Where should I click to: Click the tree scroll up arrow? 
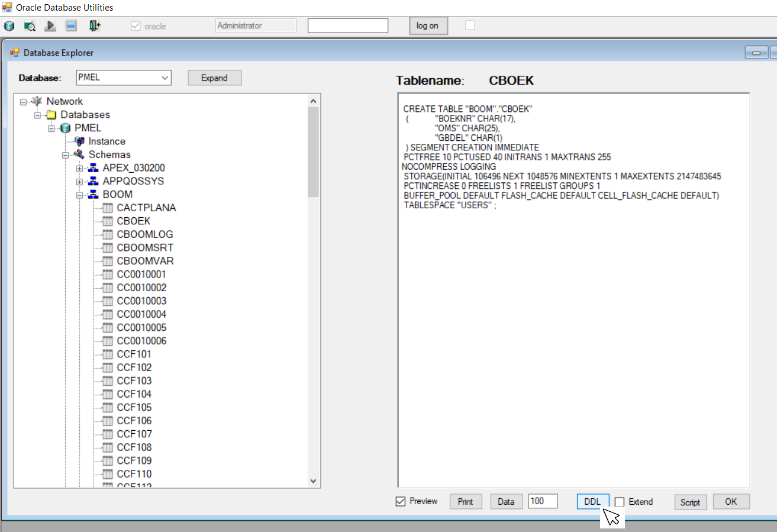point(314,101)
